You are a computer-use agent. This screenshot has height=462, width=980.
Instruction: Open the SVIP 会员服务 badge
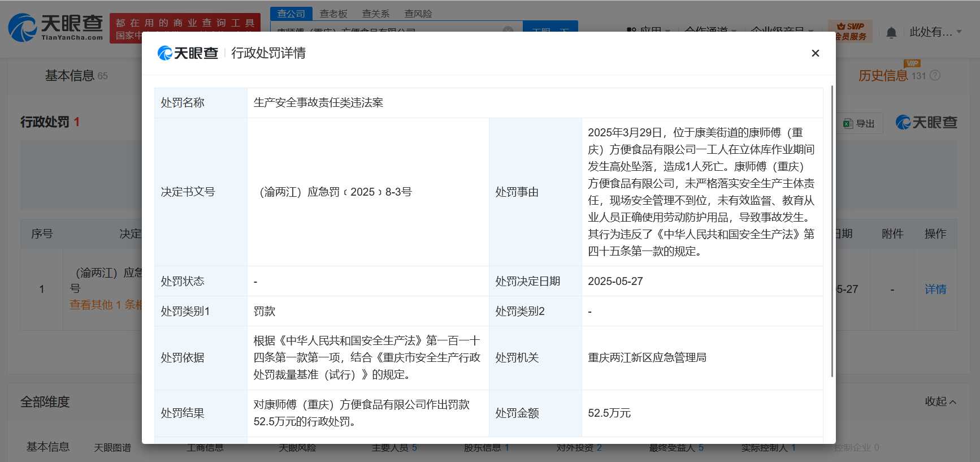point(850,32)
